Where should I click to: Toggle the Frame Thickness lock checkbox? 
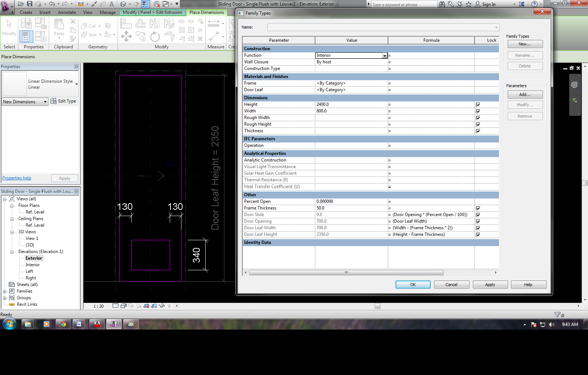(x=478, y=208)
